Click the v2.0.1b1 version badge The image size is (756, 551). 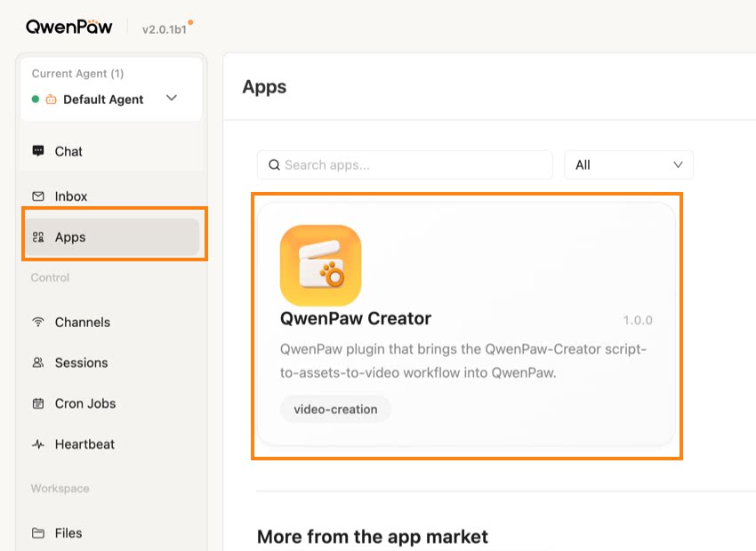pos(165,29)
